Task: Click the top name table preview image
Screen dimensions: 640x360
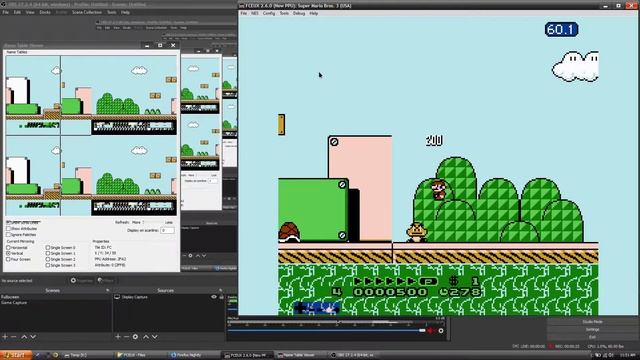Action: [91, 96]
